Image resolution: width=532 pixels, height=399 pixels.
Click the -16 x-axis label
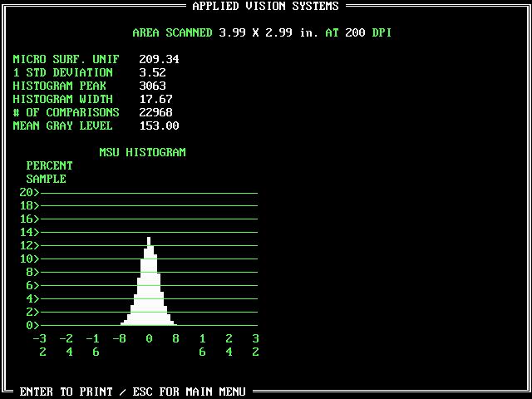(x=92, y=345)
